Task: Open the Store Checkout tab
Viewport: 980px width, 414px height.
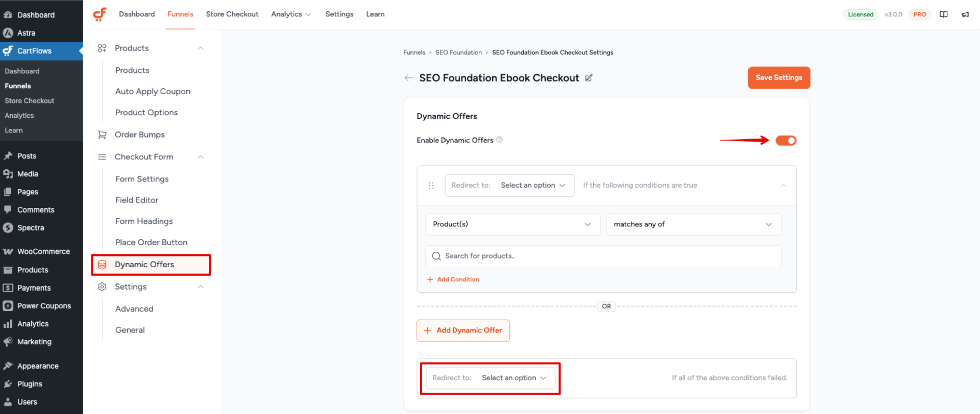Action: [x=232, y=14]
